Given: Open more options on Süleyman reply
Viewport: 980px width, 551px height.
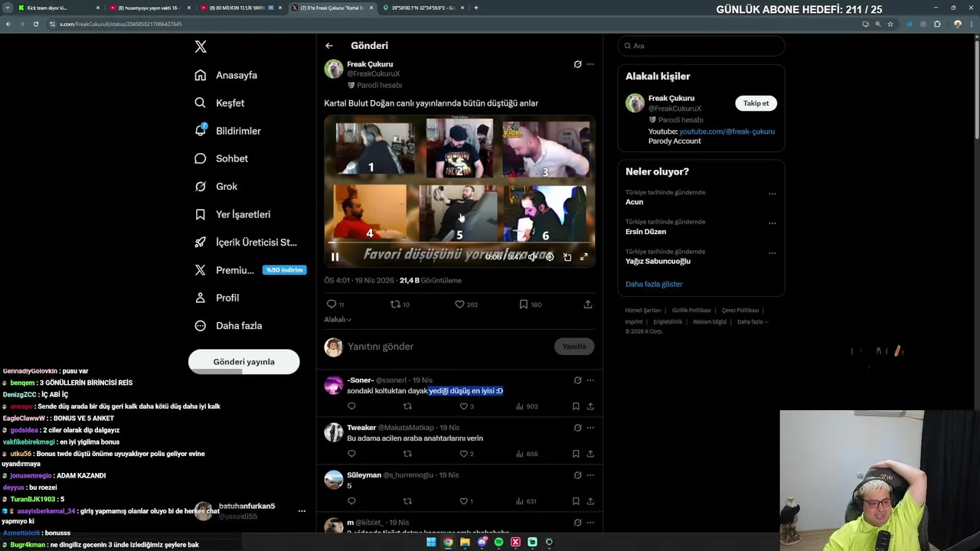Looking at the screenshot, I should (x=590, y=475).
